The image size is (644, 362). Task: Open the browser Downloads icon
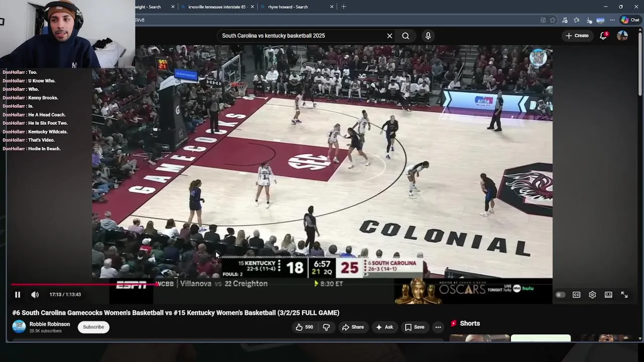point(589,20)
